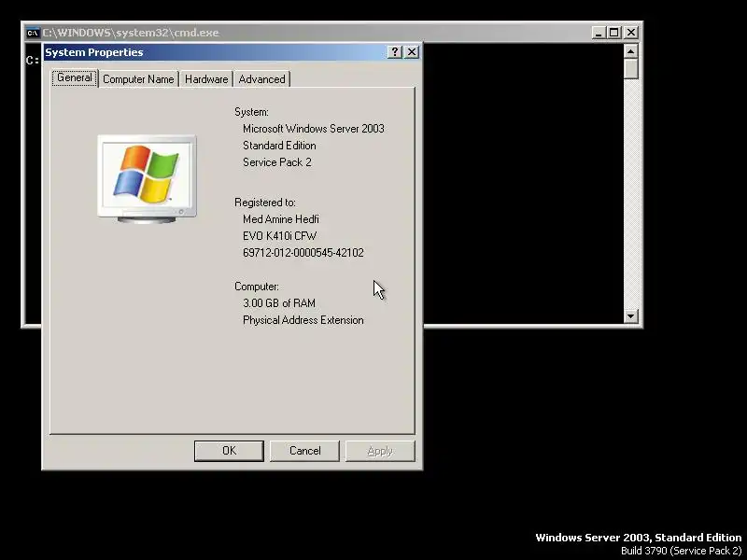Click the cmd.exe scrollbar down arrow
Image resolution: width=747 pixels, height=560 pixels.
point(631,315)
